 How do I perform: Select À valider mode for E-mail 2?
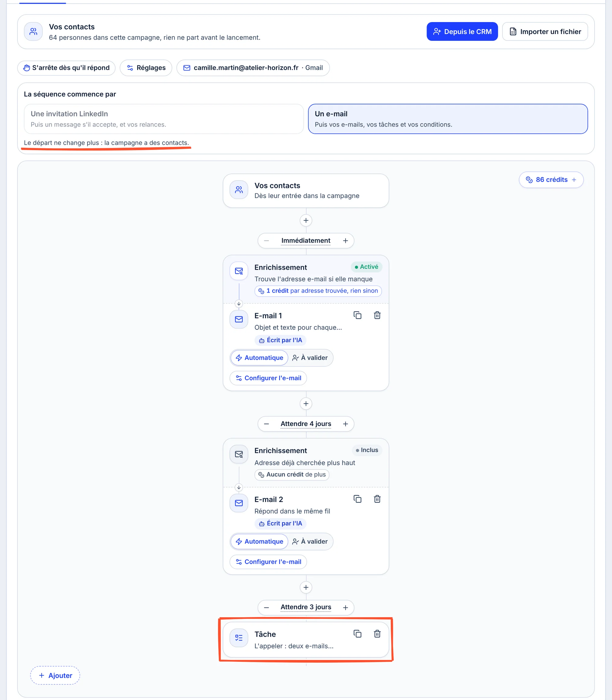[x=310, y=541]
